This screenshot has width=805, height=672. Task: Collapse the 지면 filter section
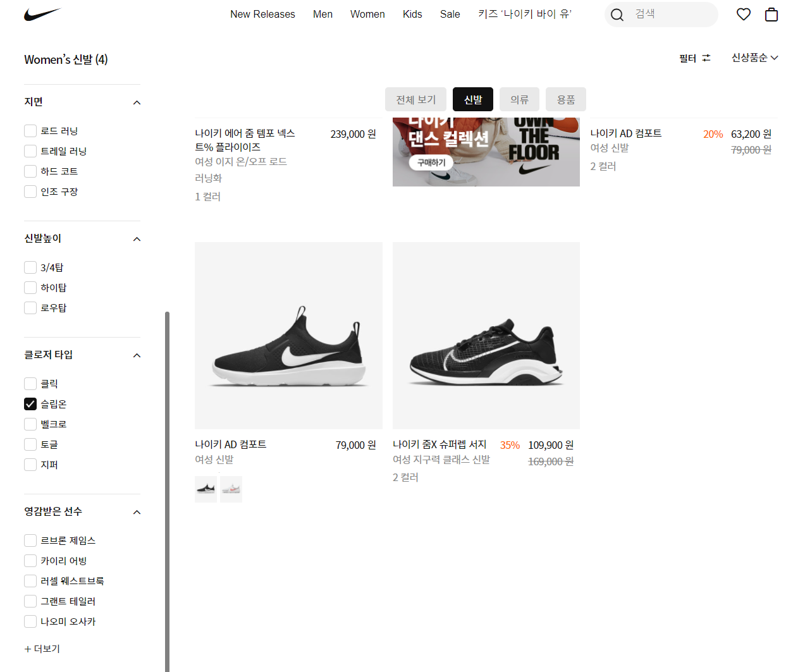[137, 102]
